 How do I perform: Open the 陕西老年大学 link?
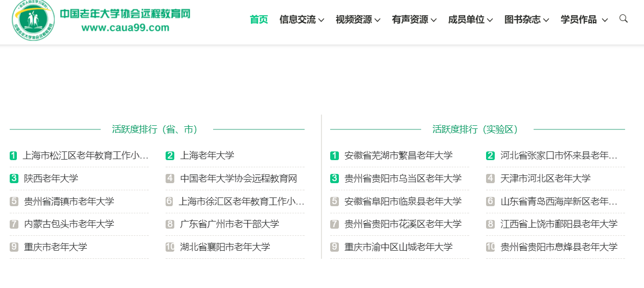51,179
